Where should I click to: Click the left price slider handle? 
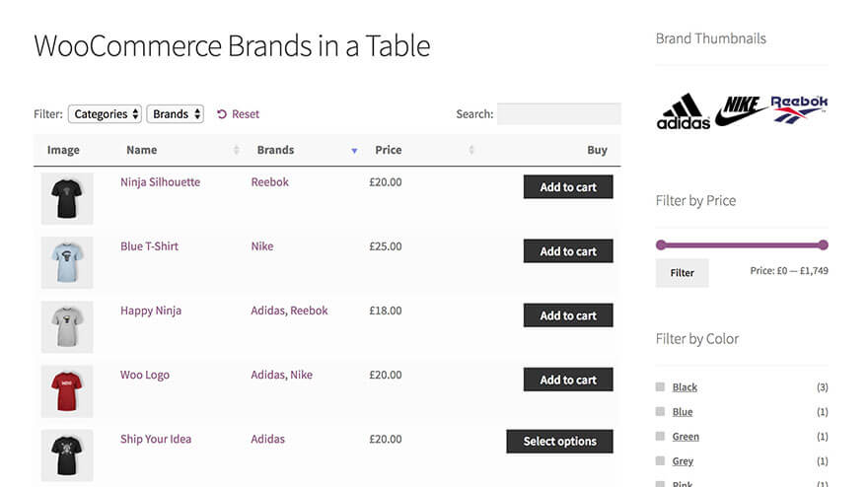pyautogui.click(x=661, y=245)
